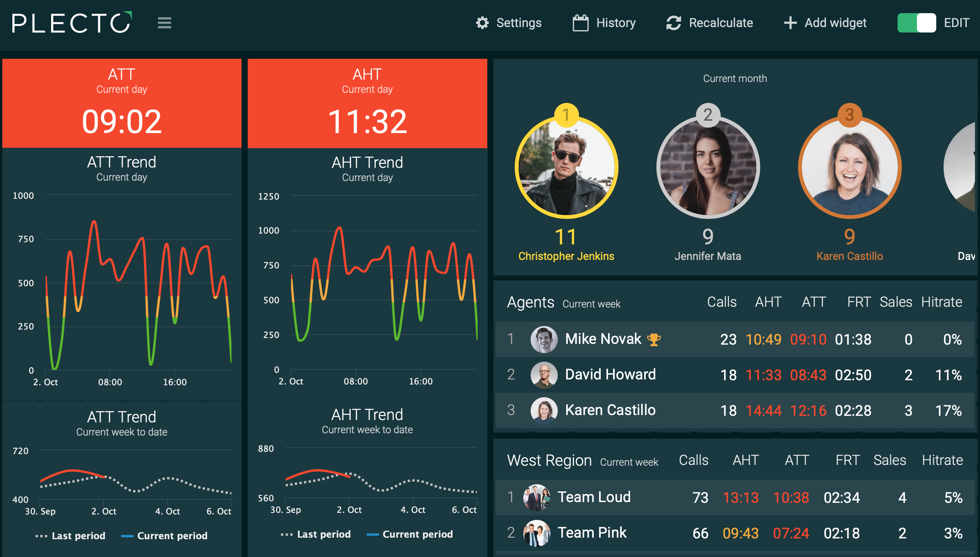Open Settings gear icon

coord(483,23)
